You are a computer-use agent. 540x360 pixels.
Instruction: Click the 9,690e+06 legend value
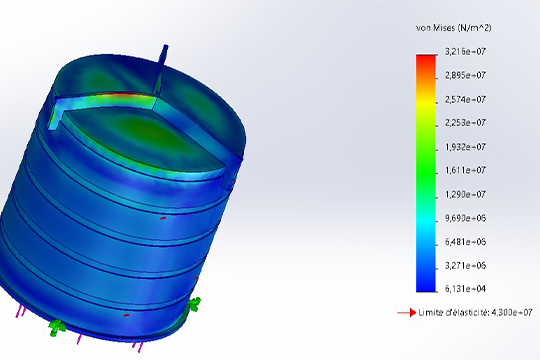pos(465,218)
